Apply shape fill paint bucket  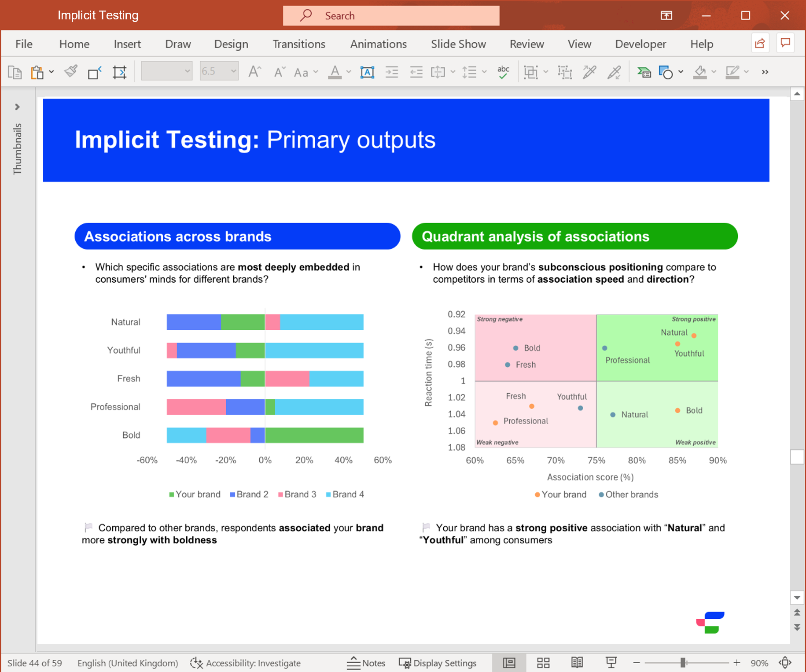click(699, 72)
